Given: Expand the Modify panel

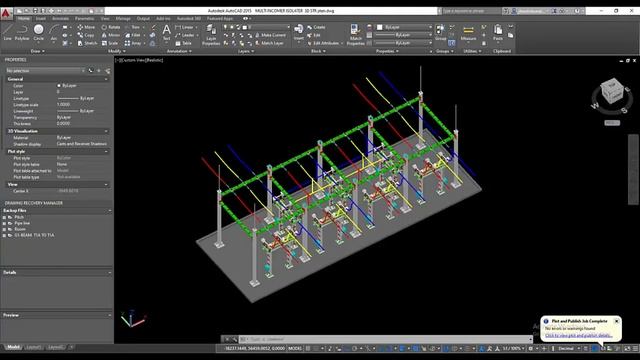Looking at the screenshot, I should (117, 51).
